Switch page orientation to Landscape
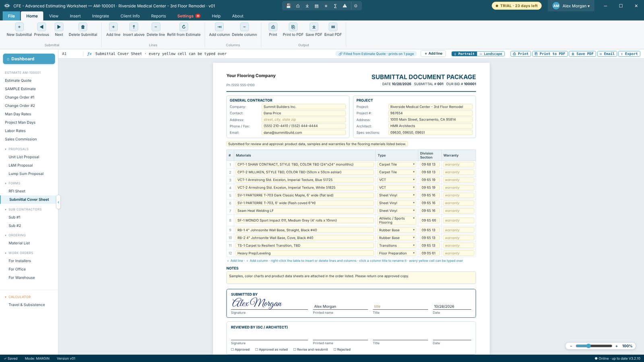The width and height of the screenshot is (644, 362). click(x=491, y=54)
